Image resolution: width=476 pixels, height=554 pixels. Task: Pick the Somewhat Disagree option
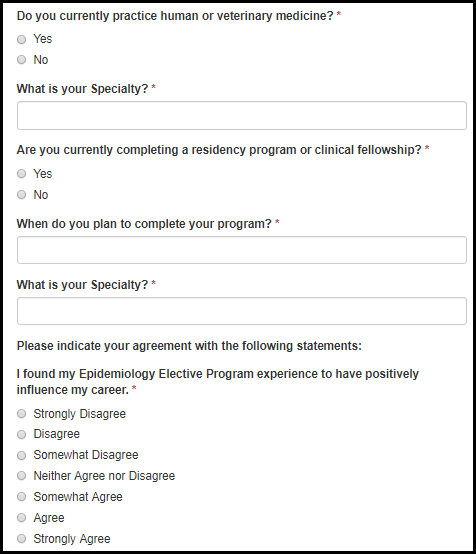[22, 455]
